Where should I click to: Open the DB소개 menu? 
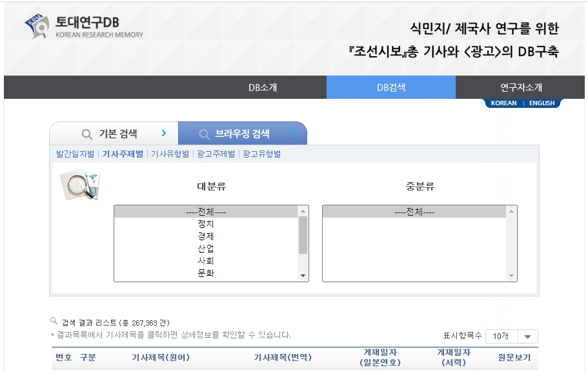pos(263,87)
